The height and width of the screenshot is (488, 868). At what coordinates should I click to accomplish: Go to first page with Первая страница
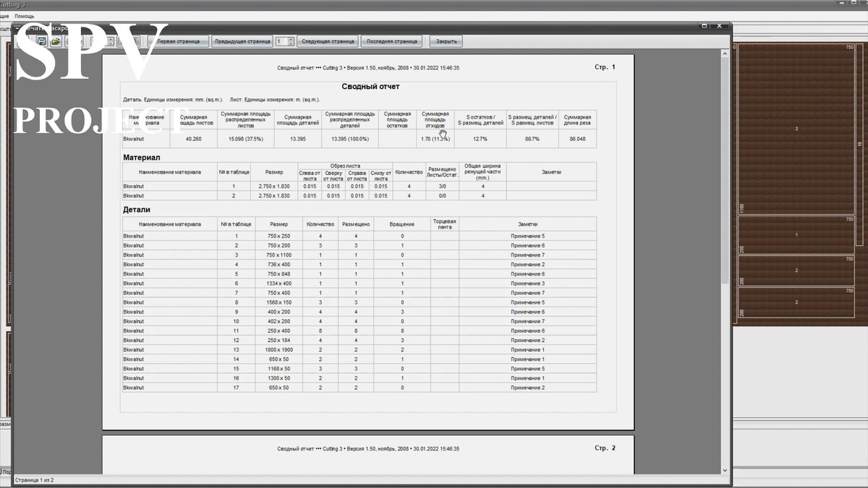[x=179, y=41]
